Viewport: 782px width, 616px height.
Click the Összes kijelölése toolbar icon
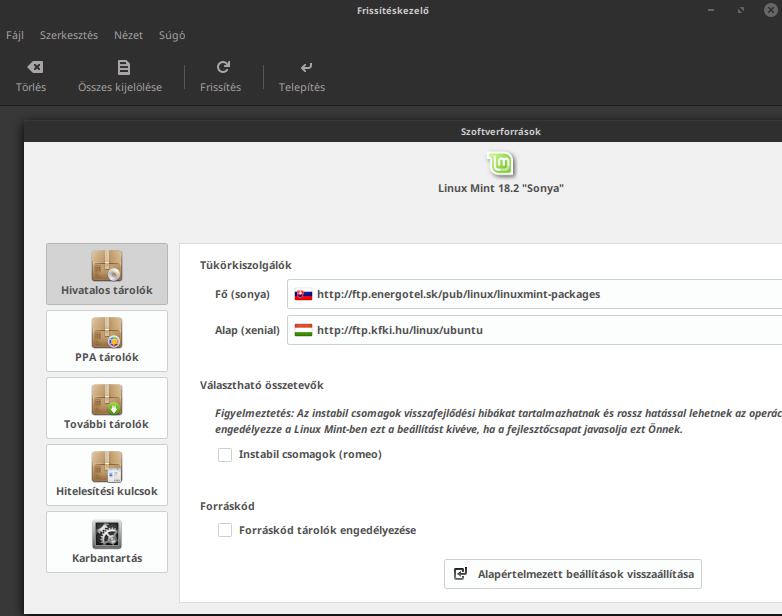tap(124, 67)
